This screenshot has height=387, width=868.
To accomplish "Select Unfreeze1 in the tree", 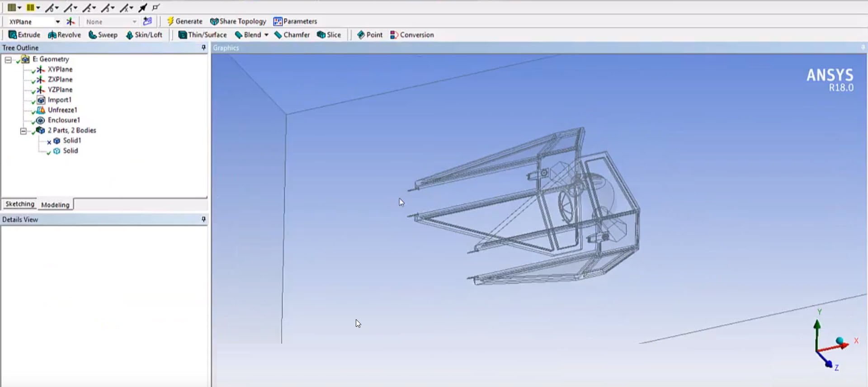I will click(62, 110).
